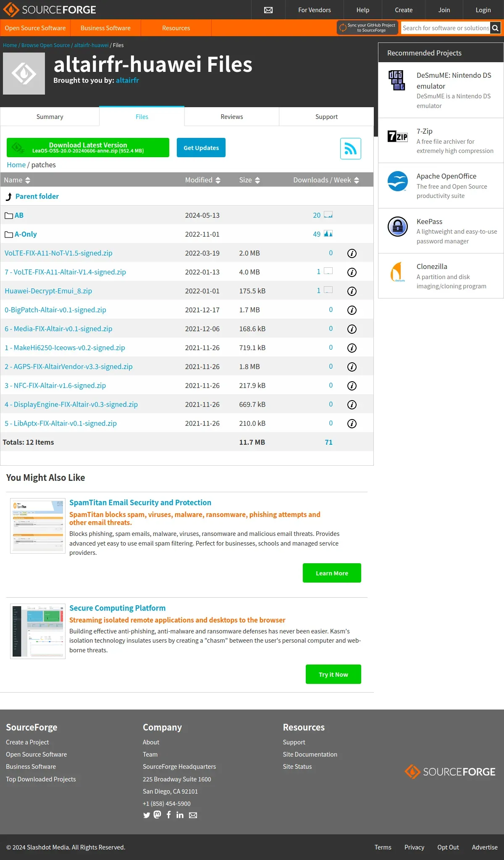Click the KeePass padlock icon
This screenshot has height=860, width=504.
click(397, 227)
